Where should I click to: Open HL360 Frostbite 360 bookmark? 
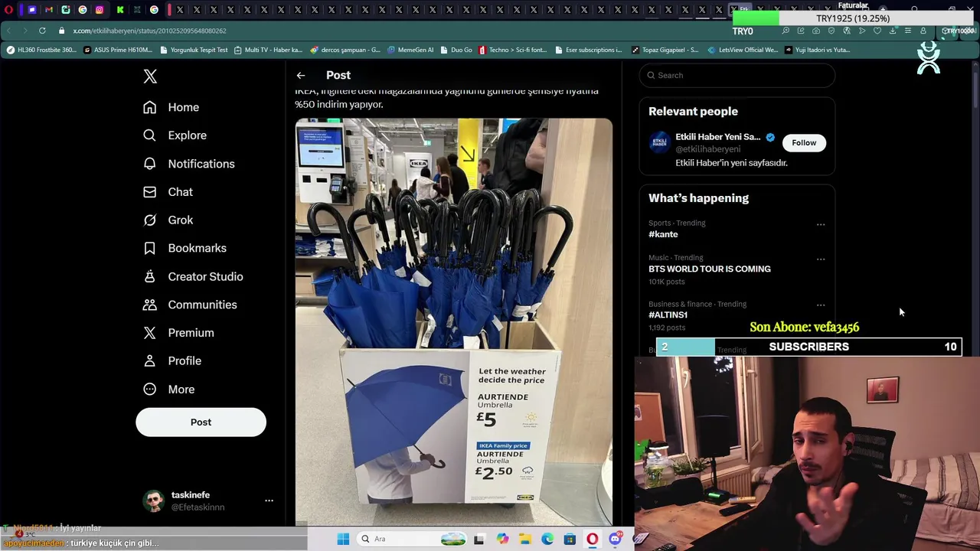(x=41, y=50)
